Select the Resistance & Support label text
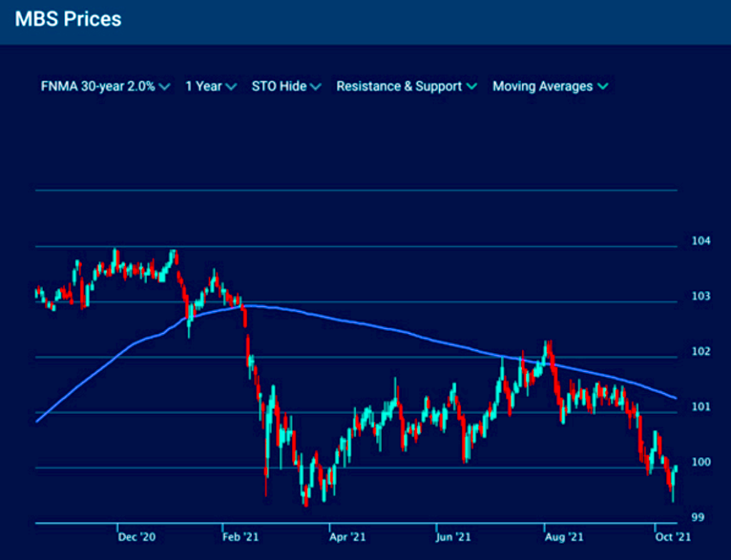Screen dimensions: 731x560 click(399, 86)
